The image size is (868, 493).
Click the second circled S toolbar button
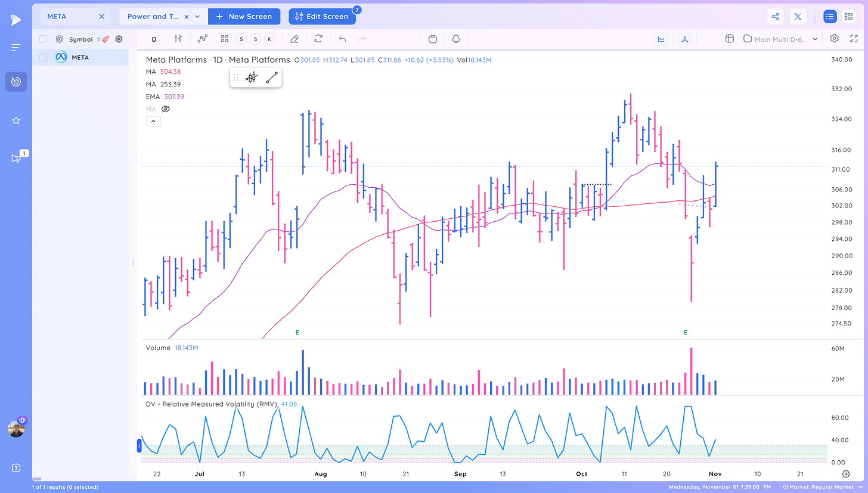pyautogui.click(x=256, y=39)
